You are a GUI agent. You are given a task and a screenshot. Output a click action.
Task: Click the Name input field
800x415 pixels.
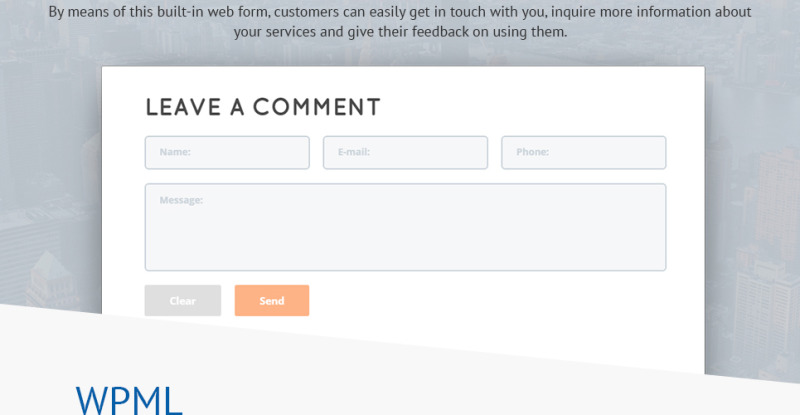(x=227, y=152)
